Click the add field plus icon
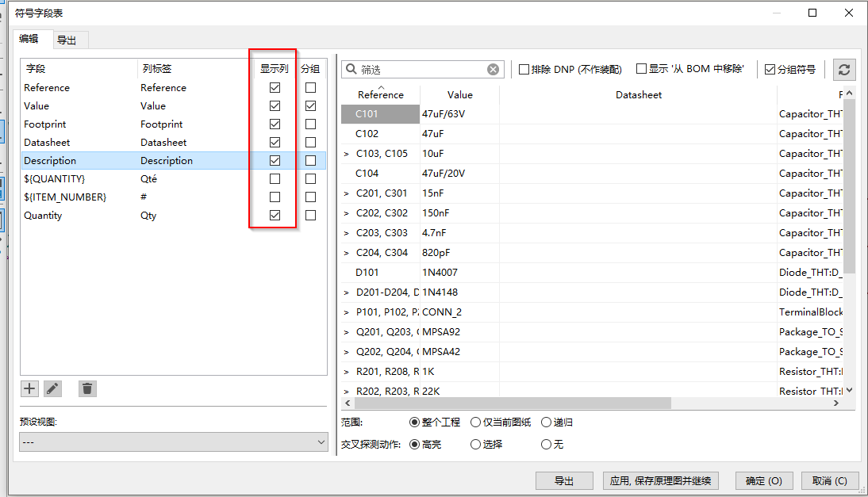 coord(29,388)
